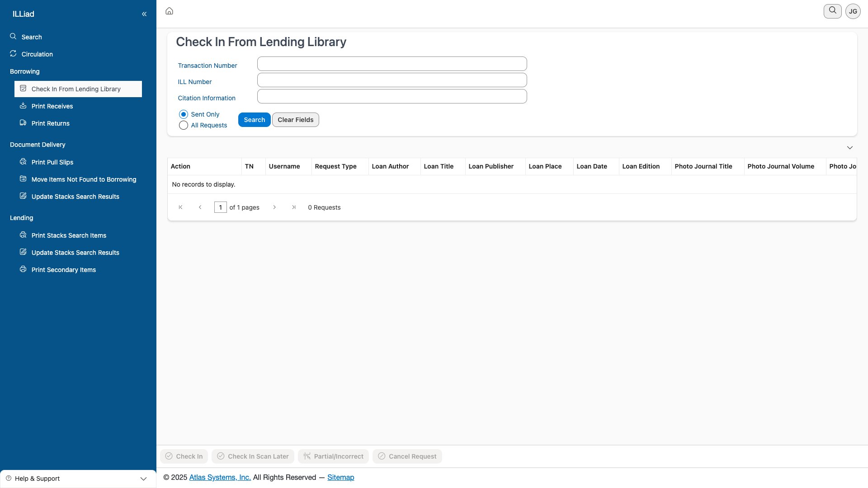
Task: Open the search magnifier button at top right
Action: click(832, 11)
